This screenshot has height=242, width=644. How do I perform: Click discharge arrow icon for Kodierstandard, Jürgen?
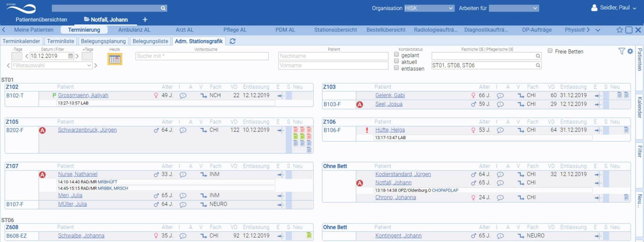598,175
